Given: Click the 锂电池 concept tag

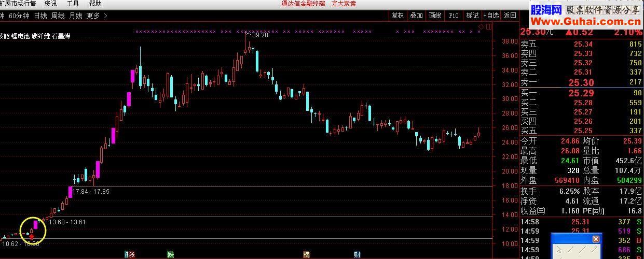Looking at the screenshot, I should tap(20, 36).
